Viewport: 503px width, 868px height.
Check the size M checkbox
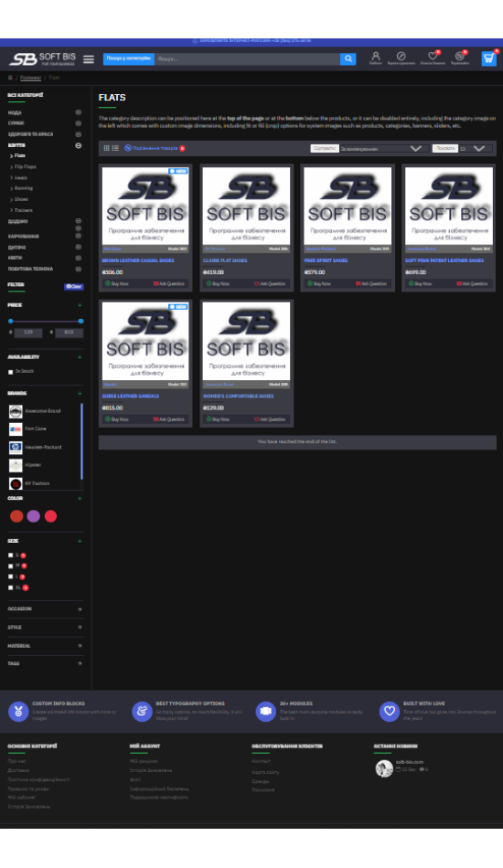click(x=11, y=566)
